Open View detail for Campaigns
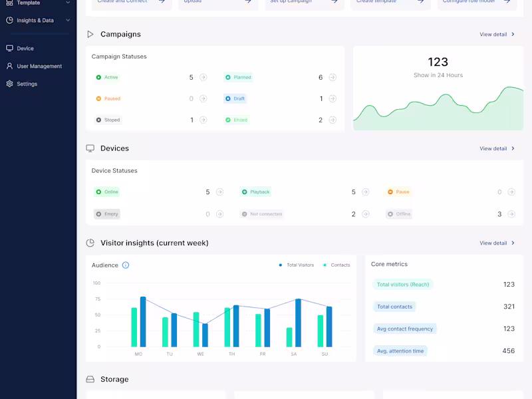This screenshot has height=399, width=532. pyautogui.click(x=495, y=34)
